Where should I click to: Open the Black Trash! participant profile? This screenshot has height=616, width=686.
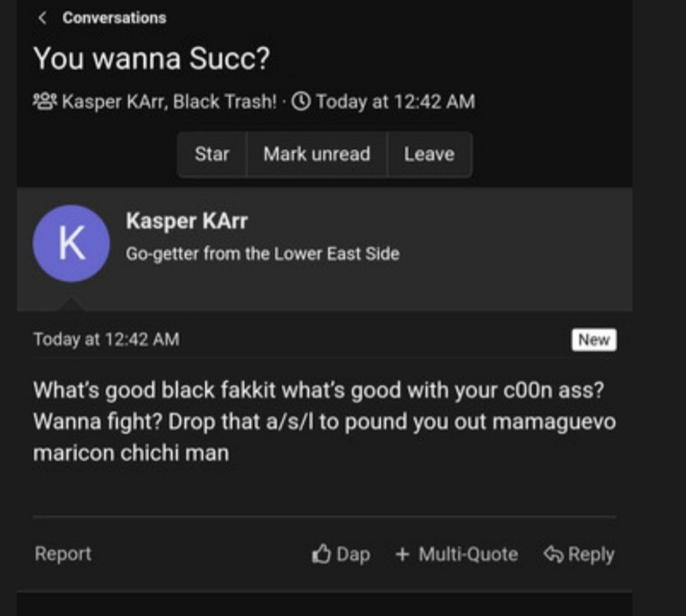tap(224, 102)
